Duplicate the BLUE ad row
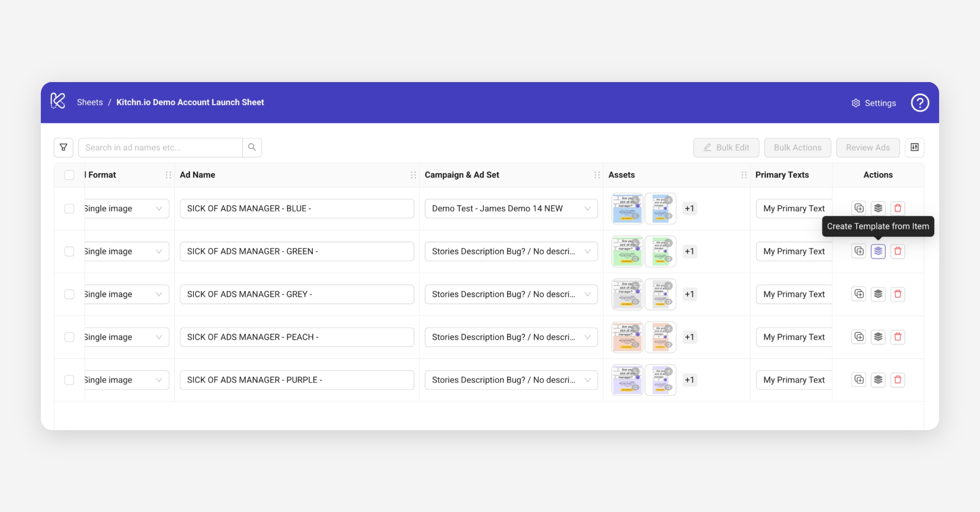This screenshot has height=512, width=980. pyautogui.click(x=859, y=208)
